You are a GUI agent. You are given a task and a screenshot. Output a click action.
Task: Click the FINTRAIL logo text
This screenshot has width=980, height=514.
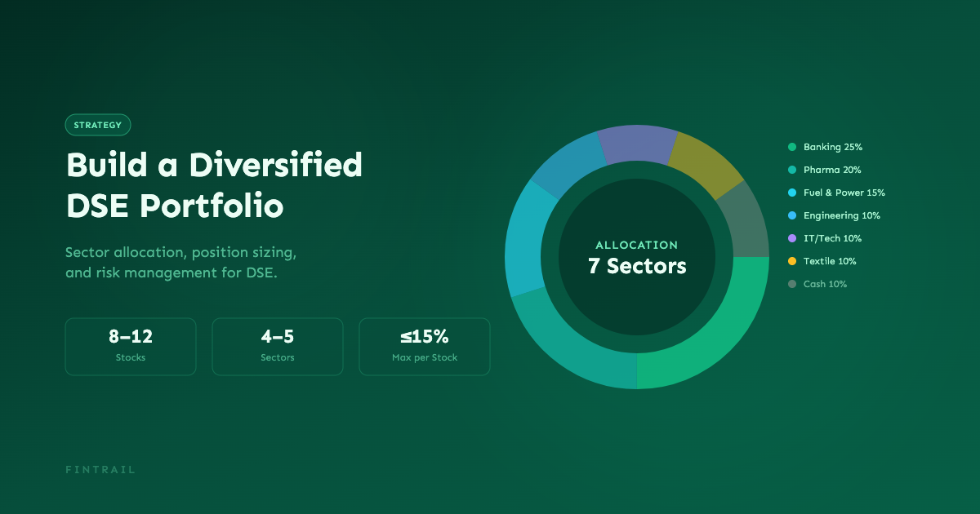[x=100, y=470]
